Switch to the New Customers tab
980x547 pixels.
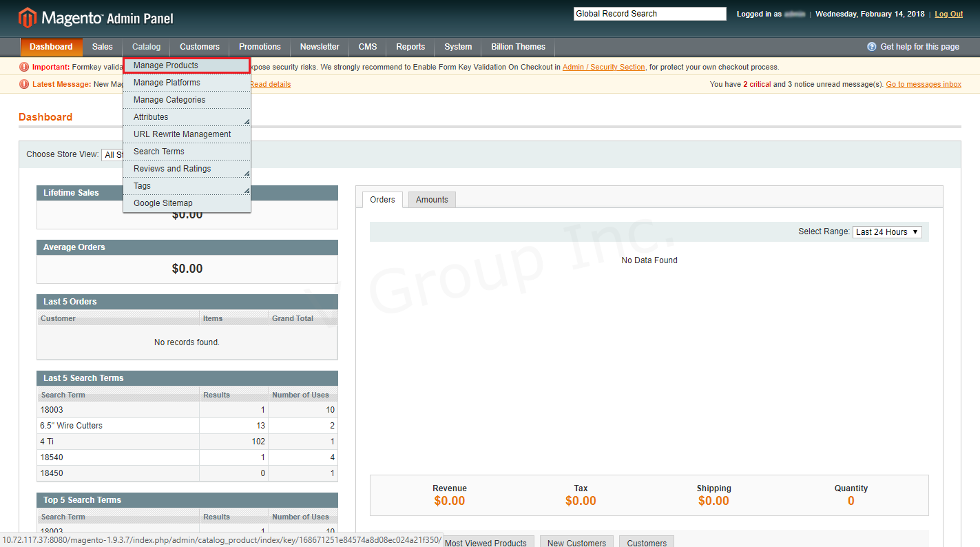click(x=576, y=542)
